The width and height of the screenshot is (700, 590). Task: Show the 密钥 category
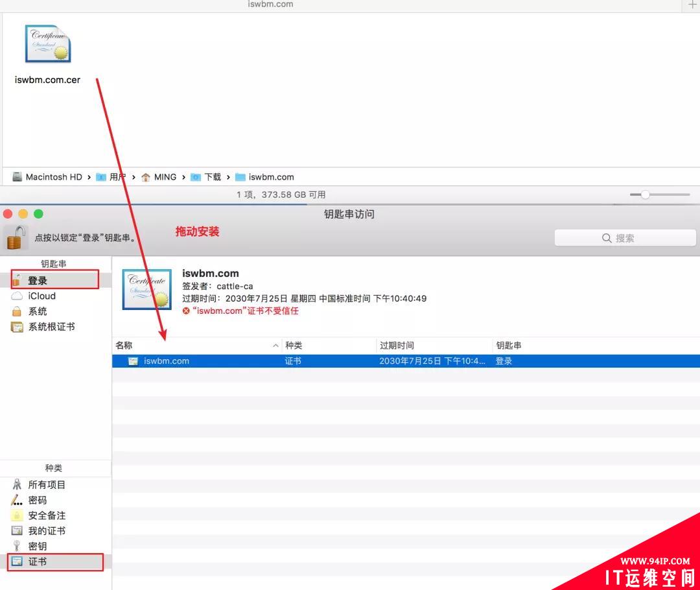(55, 546)
